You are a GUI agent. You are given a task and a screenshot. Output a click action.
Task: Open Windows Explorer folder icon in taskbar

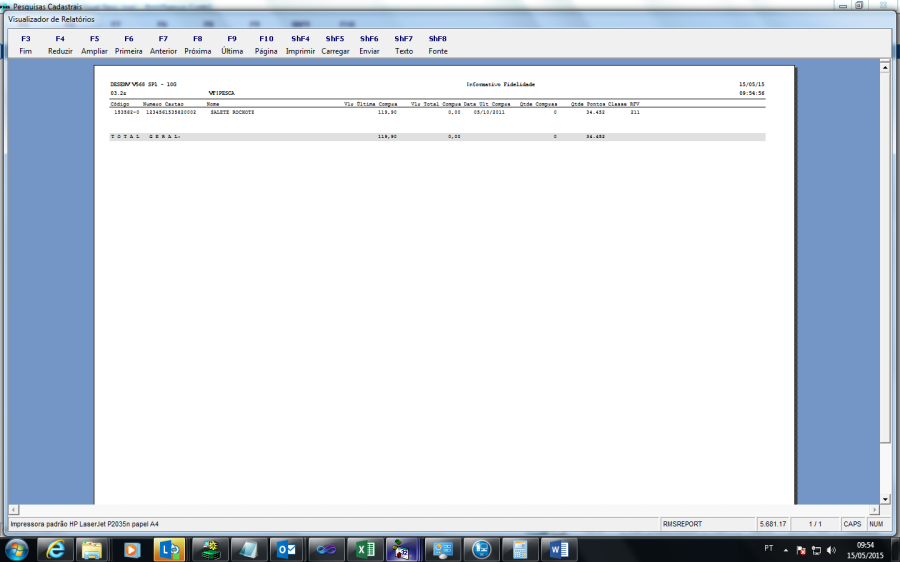coord(92,550)
